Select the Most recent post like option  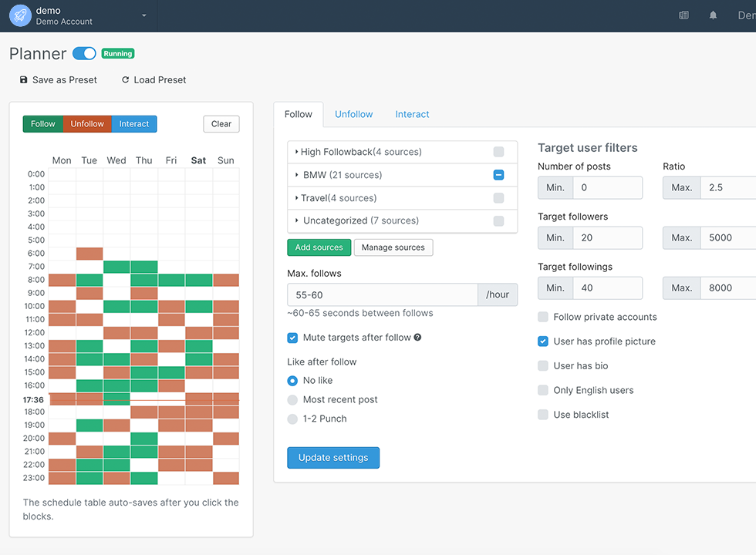click(x=292, y=399)
